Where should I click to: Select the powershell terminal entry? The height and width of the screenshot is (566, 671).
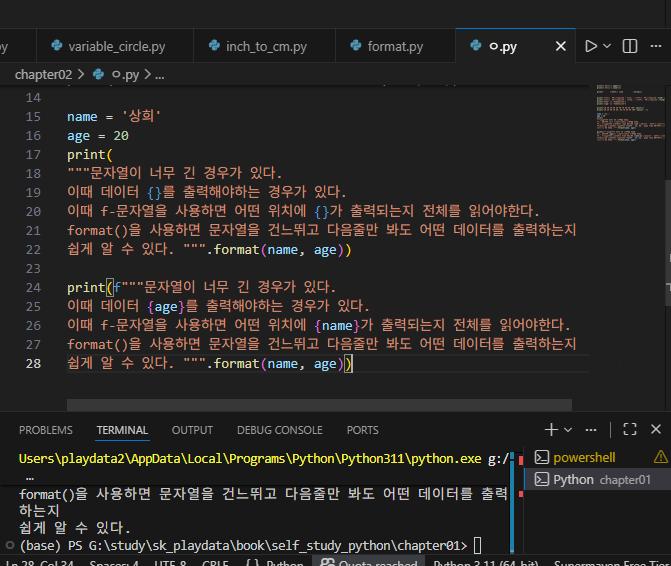click(597, 458)
